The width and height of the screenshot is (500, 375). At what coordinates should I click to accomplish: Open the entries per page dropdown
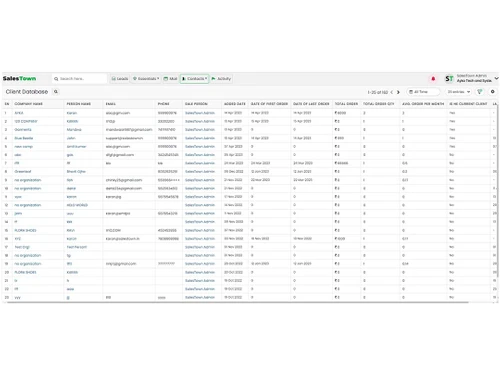click(x=459, y=92)
